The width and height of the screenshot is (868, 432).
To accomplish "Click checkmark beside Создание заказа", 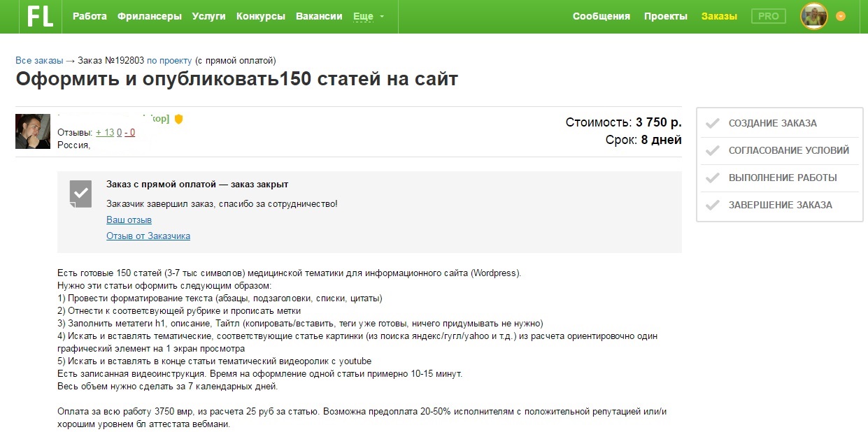I will (713, 124).
